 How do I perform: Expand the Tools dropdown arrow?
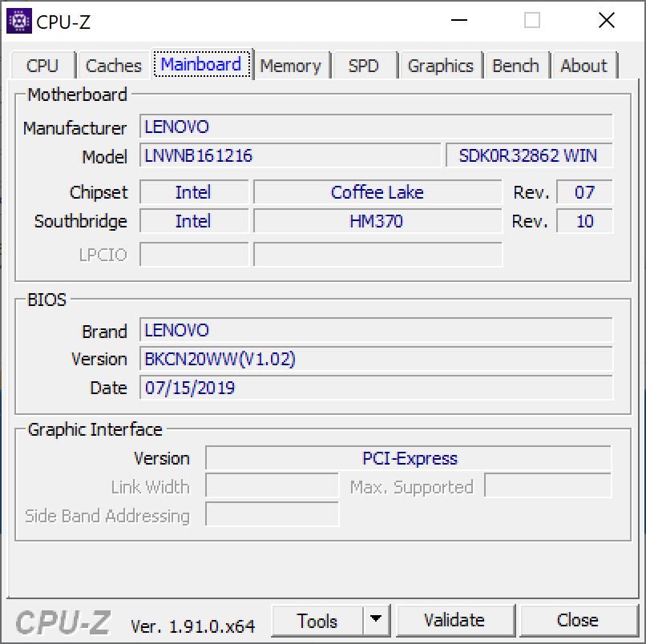[376, 621]
